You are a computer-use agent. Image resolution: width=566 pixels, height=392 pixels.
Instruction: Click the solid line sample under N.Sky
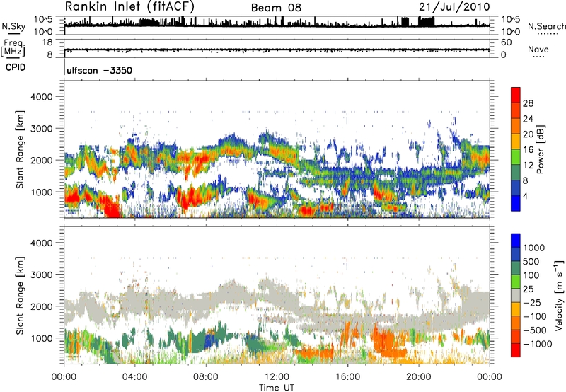click(x=13, y=33)
